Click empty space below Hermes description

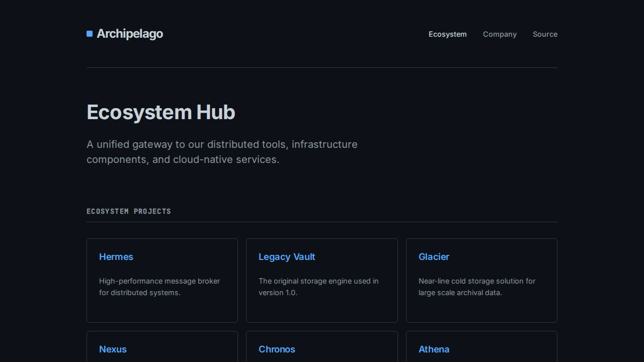(162, 310)
